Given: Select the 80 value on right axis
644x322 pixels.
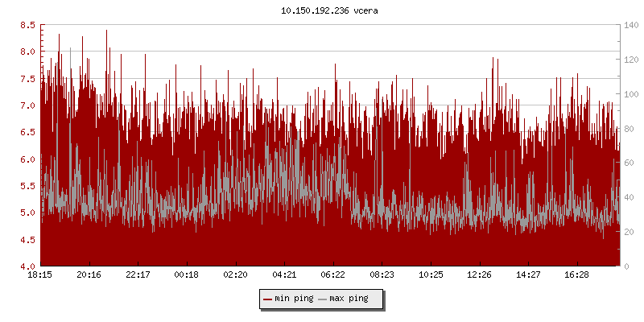Looking at the screenshot, I should [629, 129].
